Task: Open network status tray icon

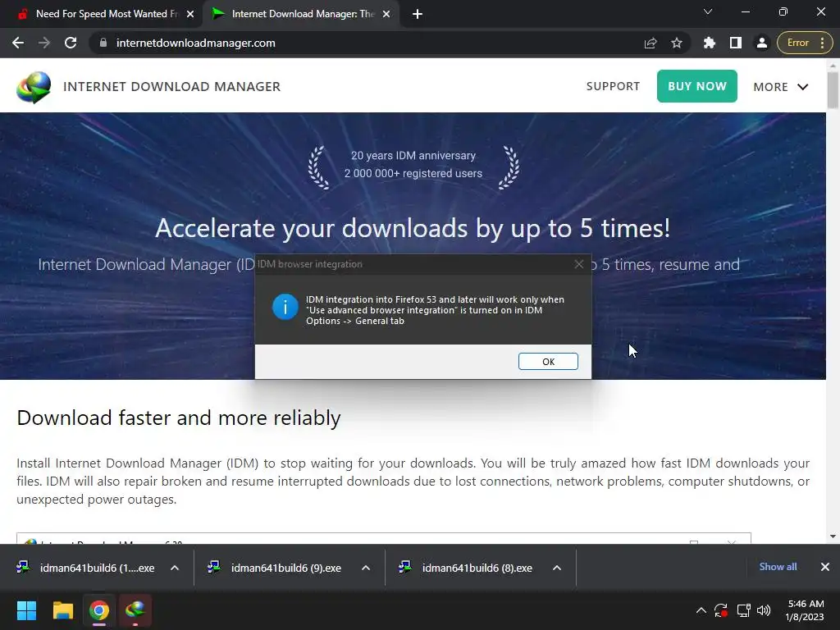Action: coord(743,610)
